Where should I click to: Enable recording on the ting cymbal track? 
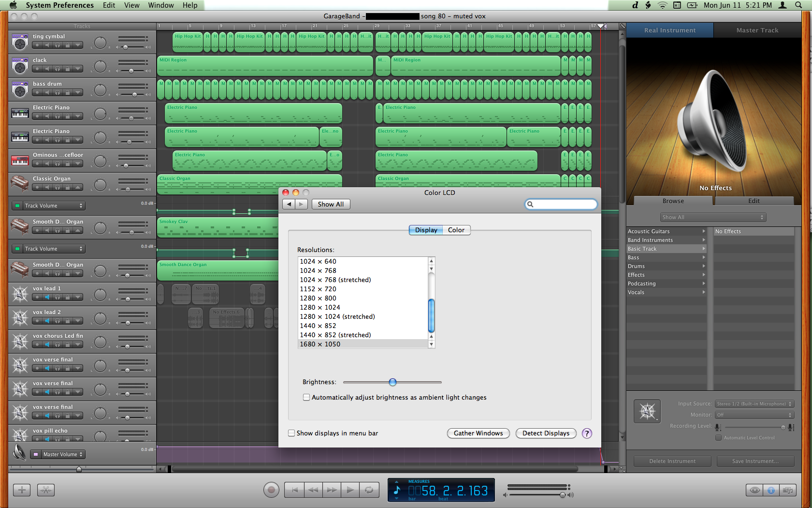pyautogui.click(x=37, y=45)
